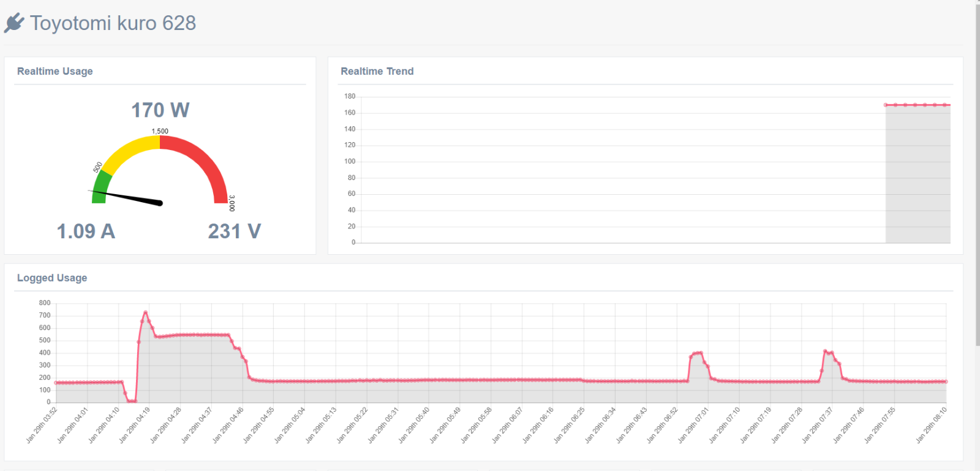Click the 1,500 label on the gauge

pyautogui.click(x=160, y=131)
